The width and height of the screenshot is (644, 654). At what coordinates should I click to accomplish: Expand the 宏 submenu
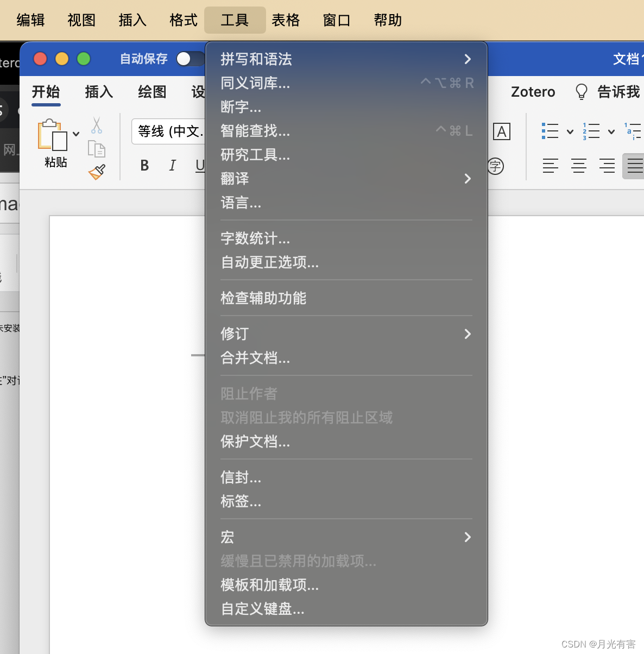[x=346, y=537]
